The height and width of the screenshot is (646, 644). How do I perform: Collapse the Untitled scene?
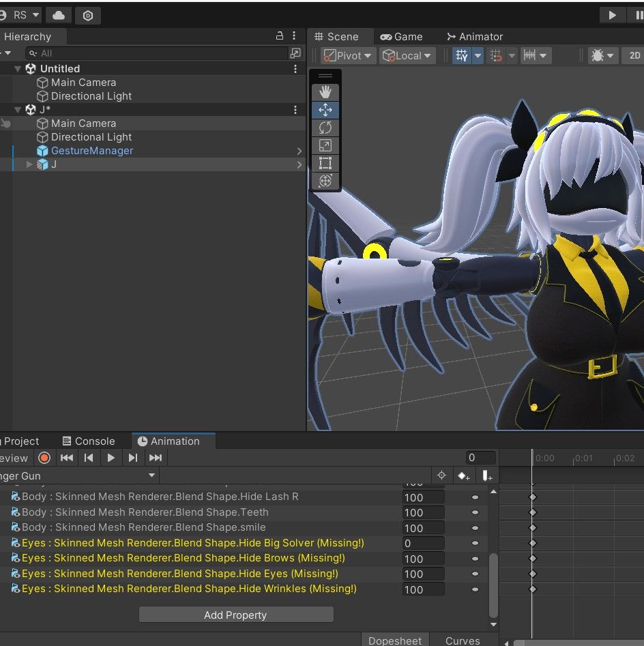(17, 69)
